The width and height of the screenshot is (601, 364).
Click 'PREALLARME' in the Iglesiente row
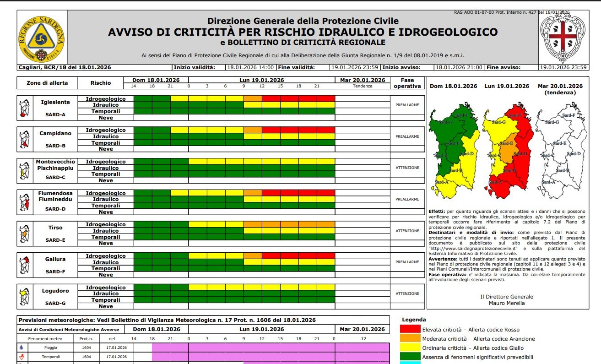pos(407,105)
